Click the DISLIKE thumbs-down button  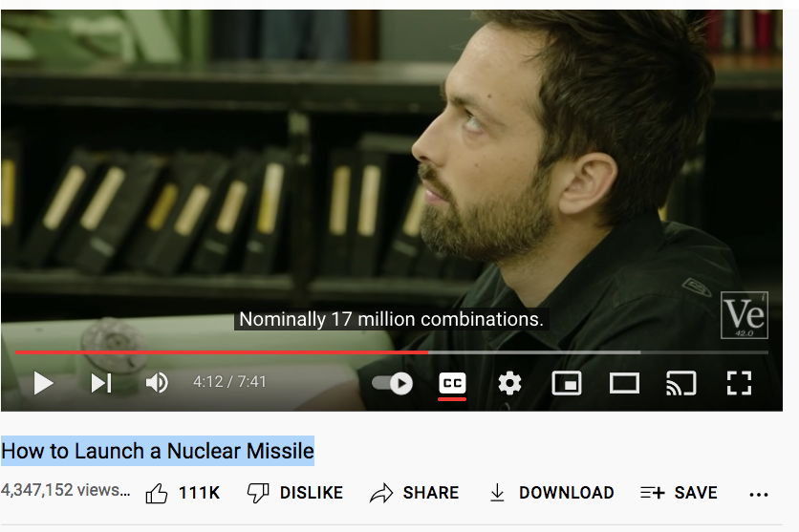[294, 493]
